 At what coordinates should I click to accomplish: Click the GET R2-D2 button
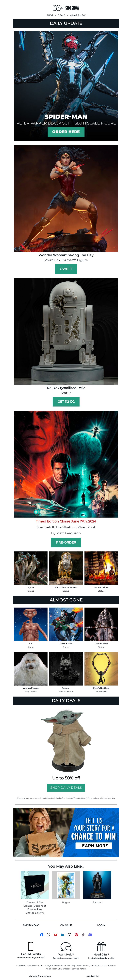(x=66, y=401)
